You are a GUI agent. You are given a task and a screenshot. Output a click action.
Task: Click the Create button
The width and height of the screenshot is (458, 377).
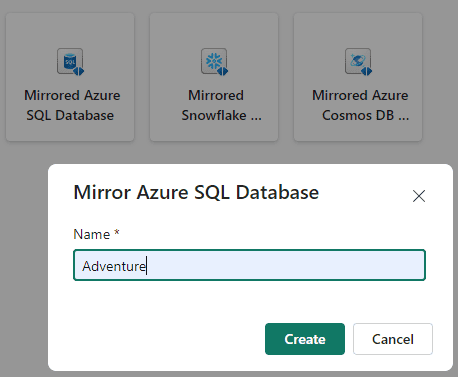305,339
